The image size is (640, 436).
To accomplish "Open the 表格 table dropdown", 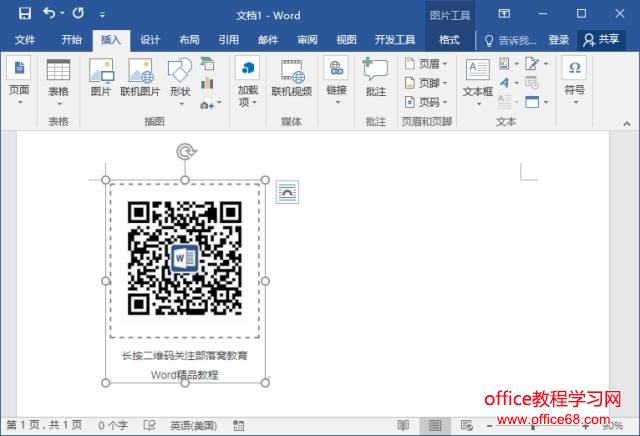I will point(59,104).
